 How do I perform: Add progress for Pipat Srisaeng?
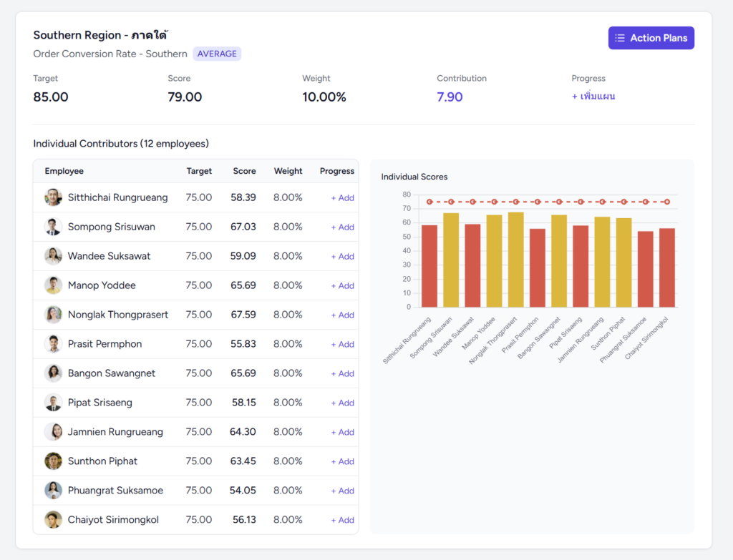(x=342, y=403)
